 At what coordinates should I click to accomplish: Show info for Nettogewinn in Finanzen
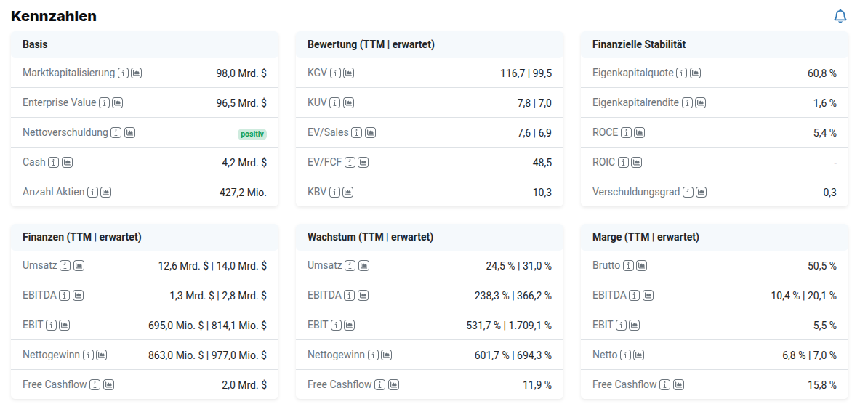[87, 355]
